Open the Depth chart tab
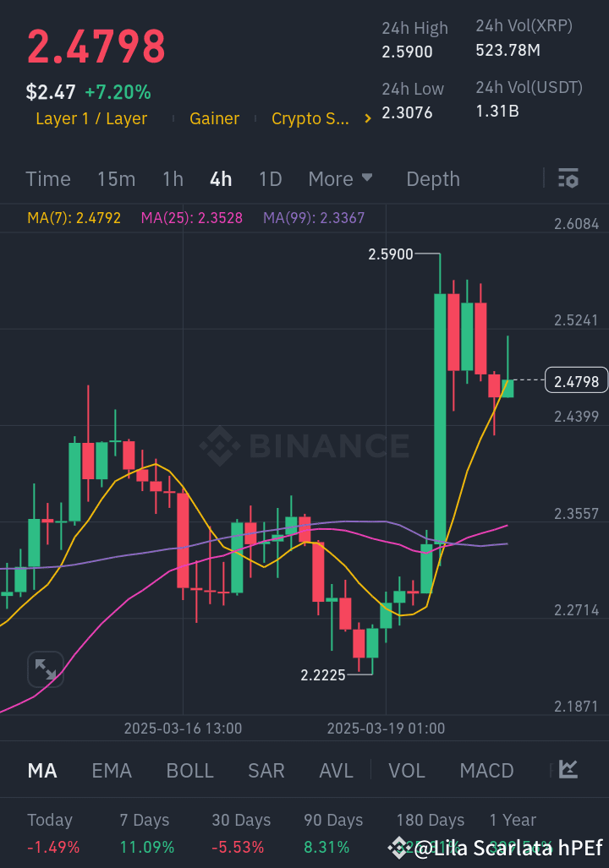 click(x=433, y=178)
